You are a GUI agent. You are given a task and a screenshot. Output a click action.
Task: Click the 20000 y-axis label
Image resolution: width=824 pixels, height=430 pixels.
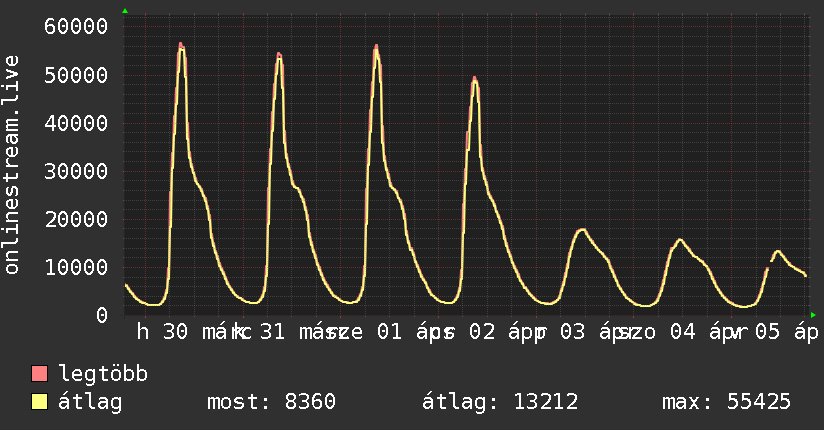tap(76, 219)
